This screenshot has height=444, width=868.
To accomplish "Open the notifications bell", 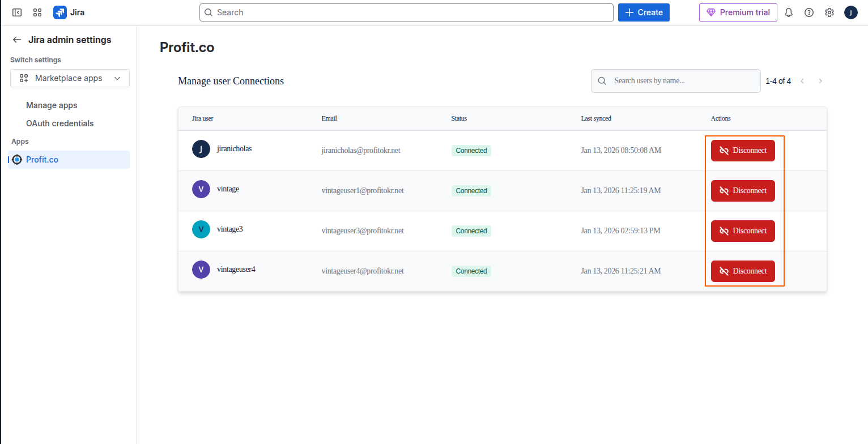I will [x=789, y=12].
